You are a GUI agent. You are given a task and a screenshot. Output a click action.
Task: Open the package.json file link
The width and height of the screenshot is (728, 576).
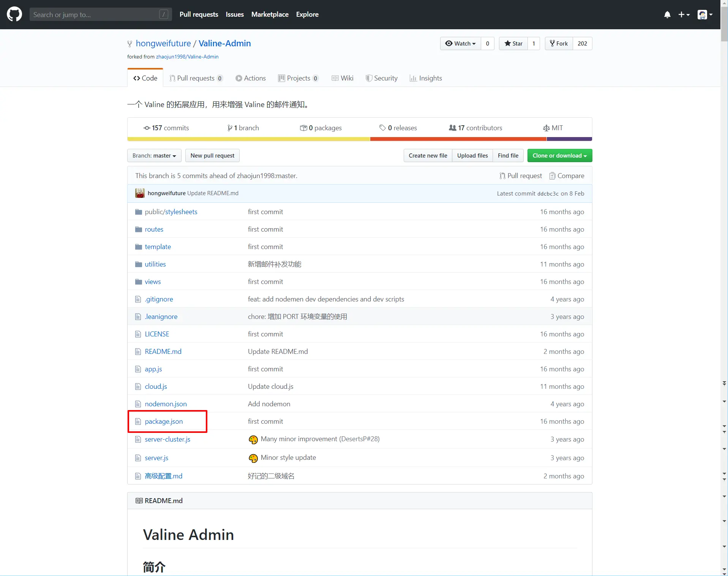164,421
